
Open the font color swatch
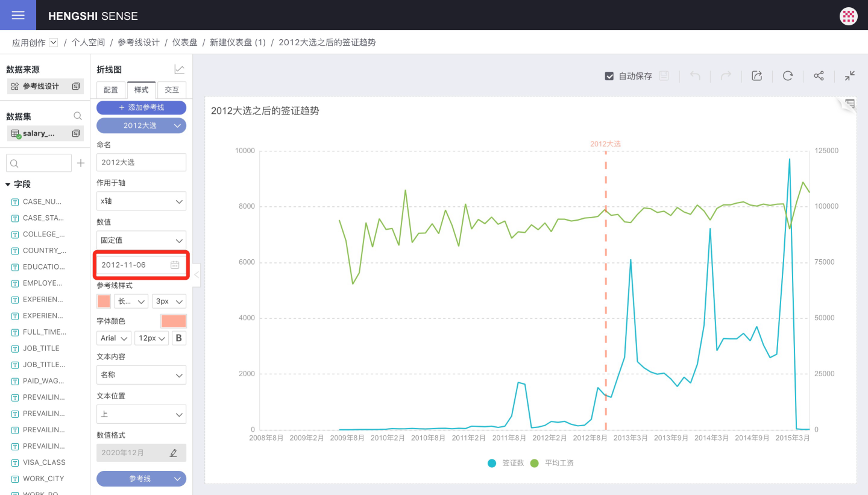pyautogui.click(x=174, y=321)
